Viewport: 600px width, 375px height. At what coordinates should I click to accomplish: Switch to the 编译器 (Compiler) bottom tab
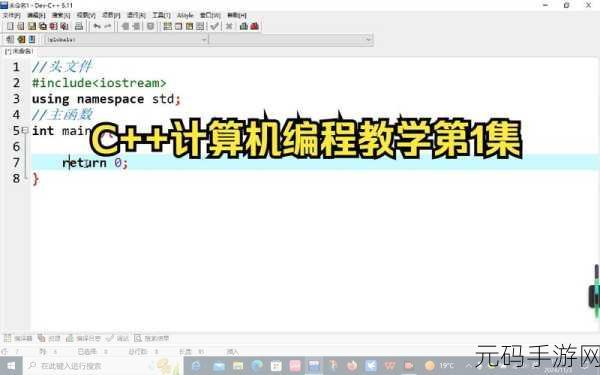tap(18, 338)
